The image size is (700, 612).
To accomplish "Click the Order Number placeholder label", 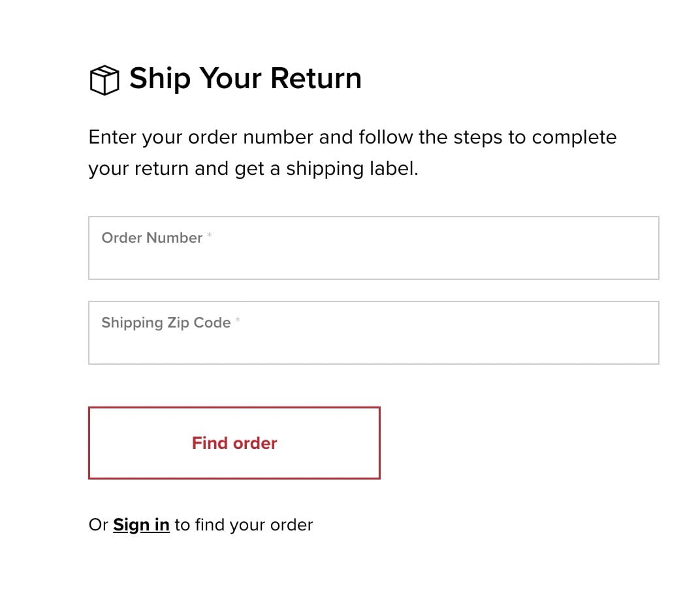I will point(151,237).
